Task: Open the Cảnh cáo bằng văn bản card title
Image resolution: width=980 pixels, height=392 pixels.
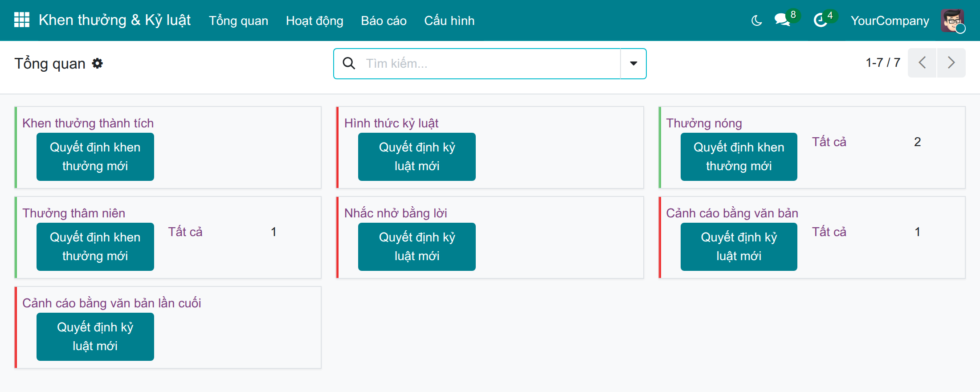Action: [732, 213]
